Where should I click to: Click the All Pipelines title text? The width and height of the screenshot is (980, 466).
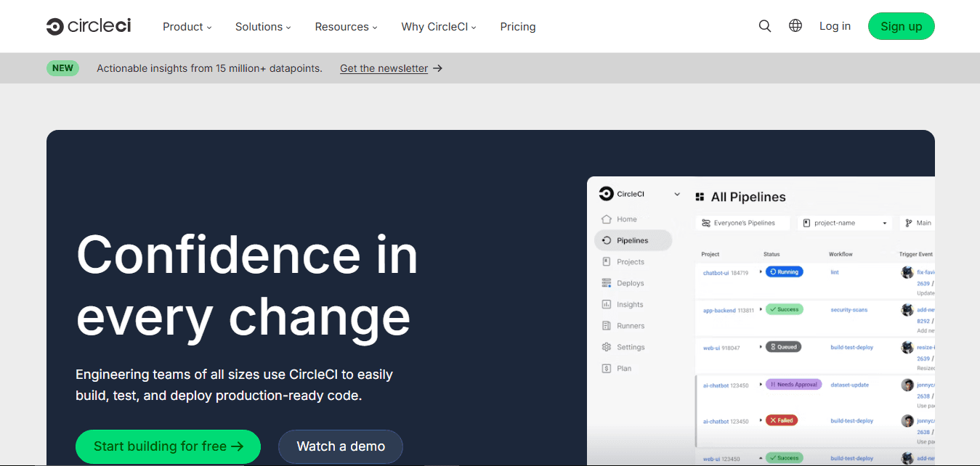pos(748,197)
